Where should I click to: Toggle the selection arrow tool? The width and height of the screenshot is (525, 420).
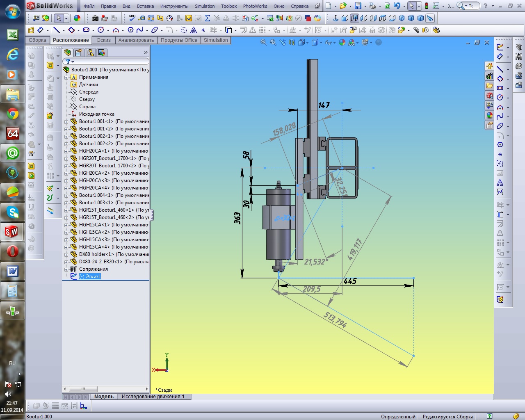click(59, 18)
